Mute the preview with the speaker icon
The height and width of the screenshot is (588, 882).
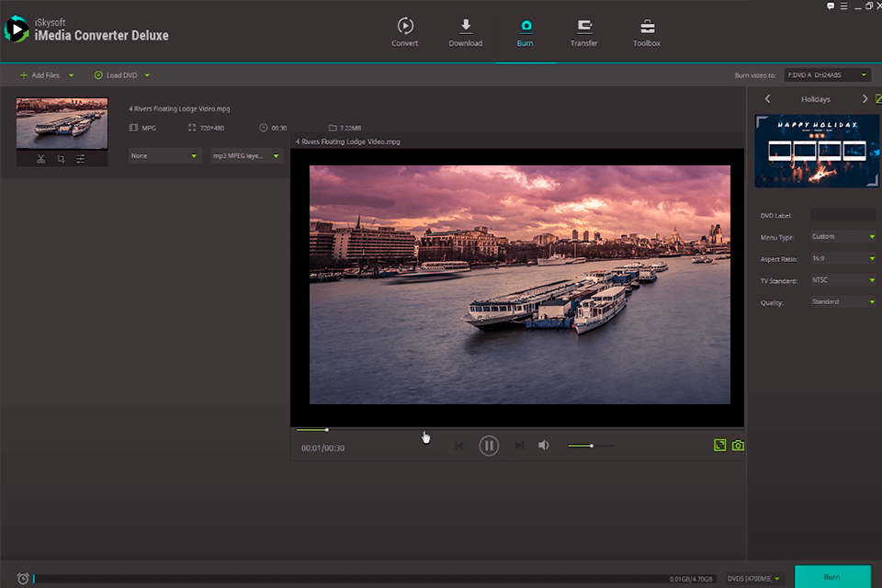pyautogui.click(x=544, y=446)
